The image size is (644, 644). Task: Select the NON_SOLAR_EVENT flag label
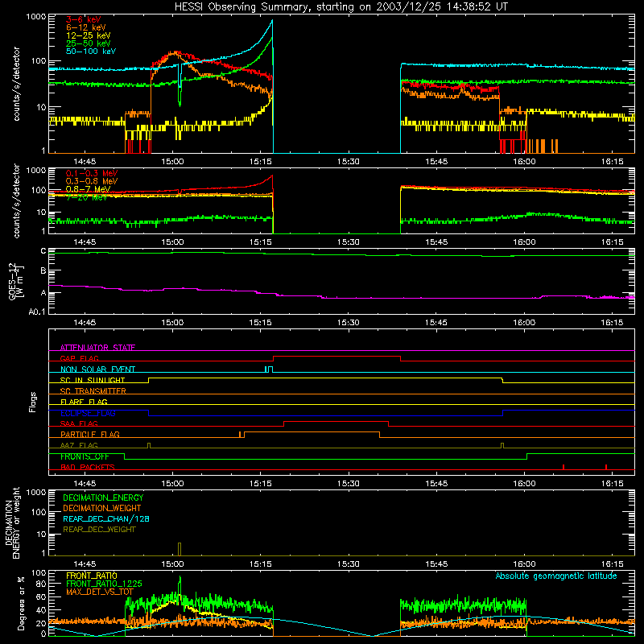coord(97,369)
